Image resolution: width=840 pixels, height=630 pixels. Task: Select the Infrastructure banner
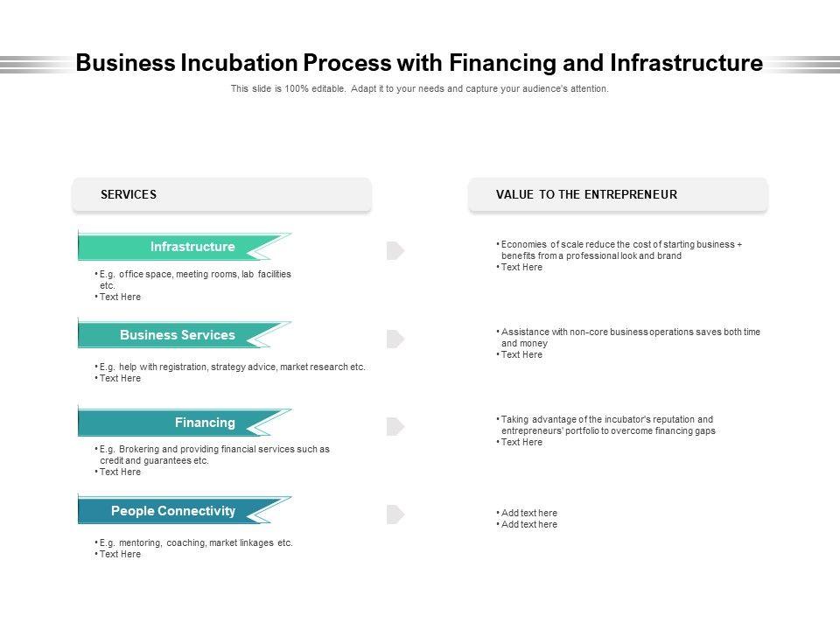(185, 247)
